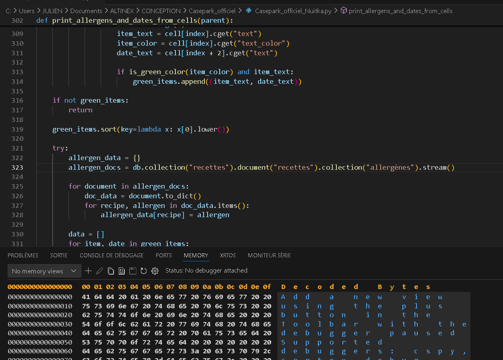The image size is (503, 360).
Task: Click column header '00' in memory view
Action: (86, 287)
